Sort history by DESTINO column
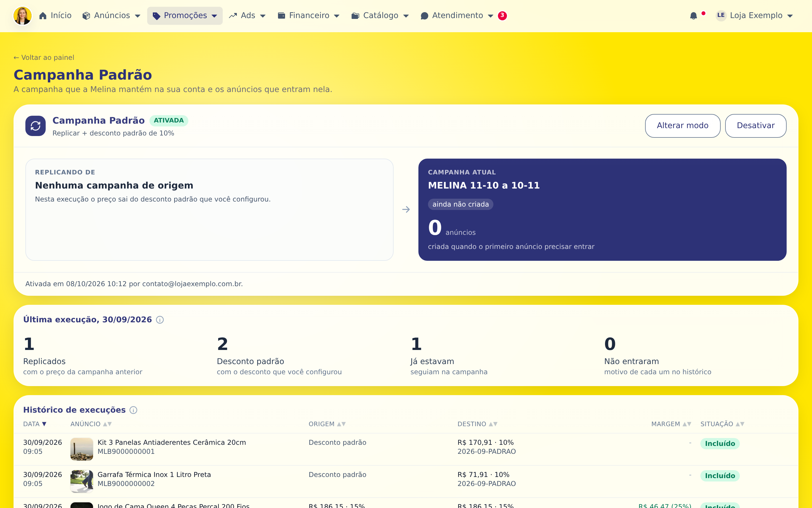This screenshot has width=812, height=508. point(477,424)
